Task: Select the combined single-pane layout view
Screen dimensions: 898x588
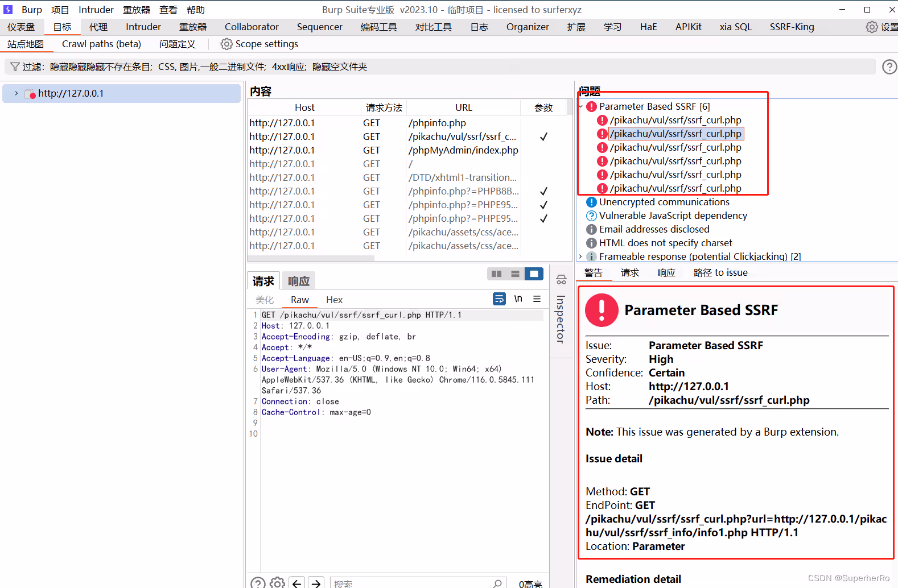Action: 534,274
